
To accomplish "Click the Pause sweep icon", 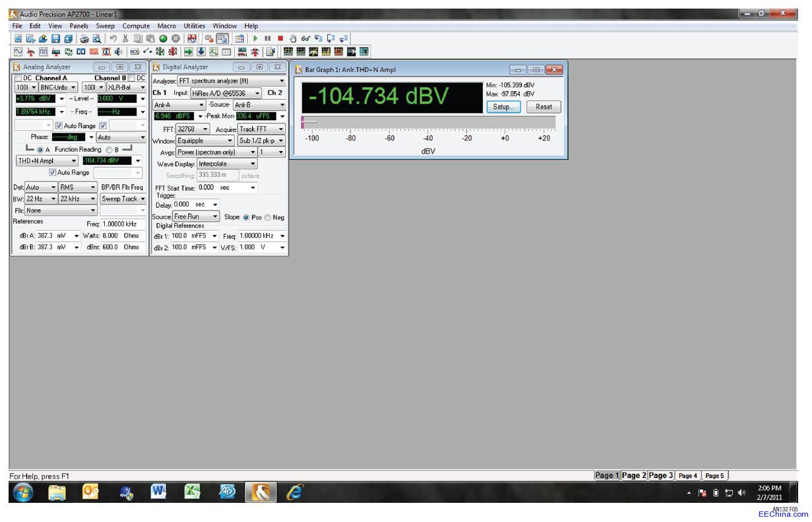I will click(x=267, y=38).
